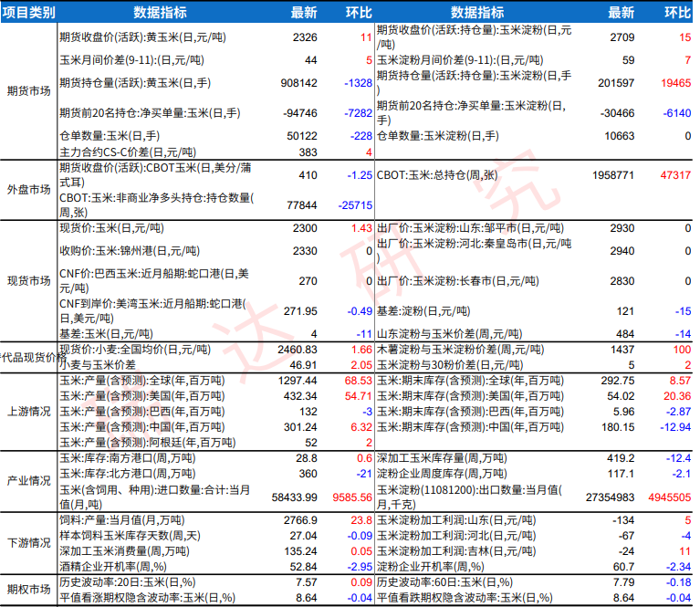Click value 2940 for 秦皇岛市 starch price
The width and height of the screenshot is (700, 607).
(x=622, y=251)
